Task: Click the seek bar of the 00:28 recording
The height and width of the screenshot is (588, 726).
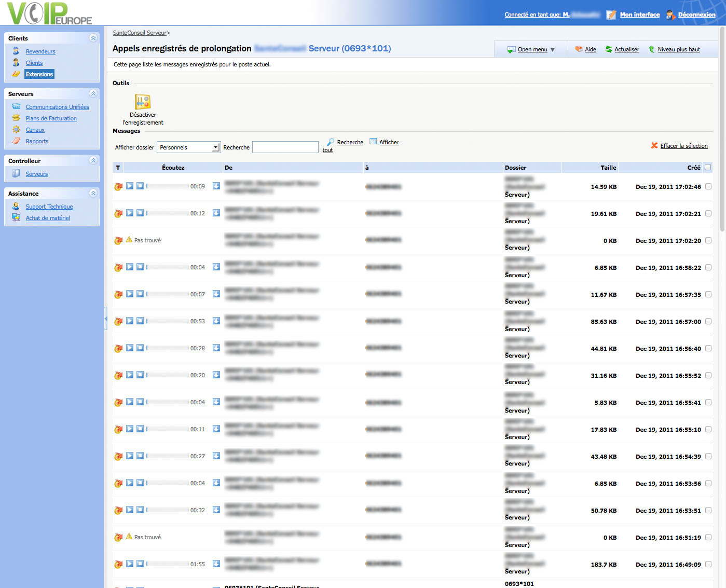Action: [168, 348]
